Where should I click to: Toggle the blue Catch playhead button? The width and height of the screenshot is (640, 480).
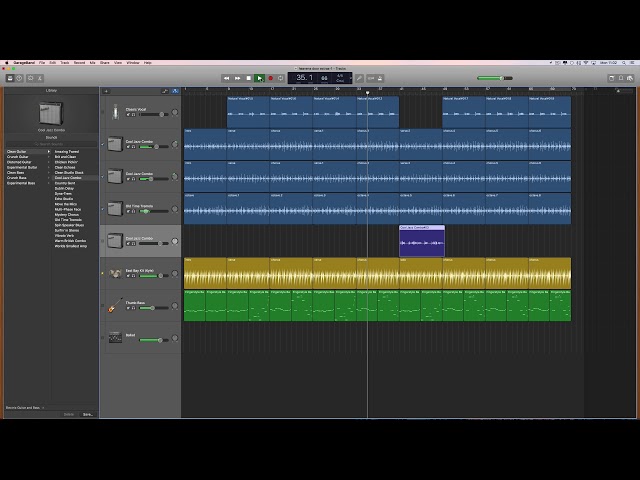[175, 91]
